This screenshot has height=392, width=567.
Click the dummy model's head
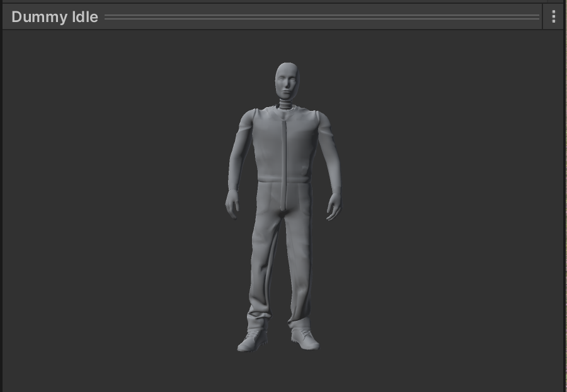click(287, 80)
